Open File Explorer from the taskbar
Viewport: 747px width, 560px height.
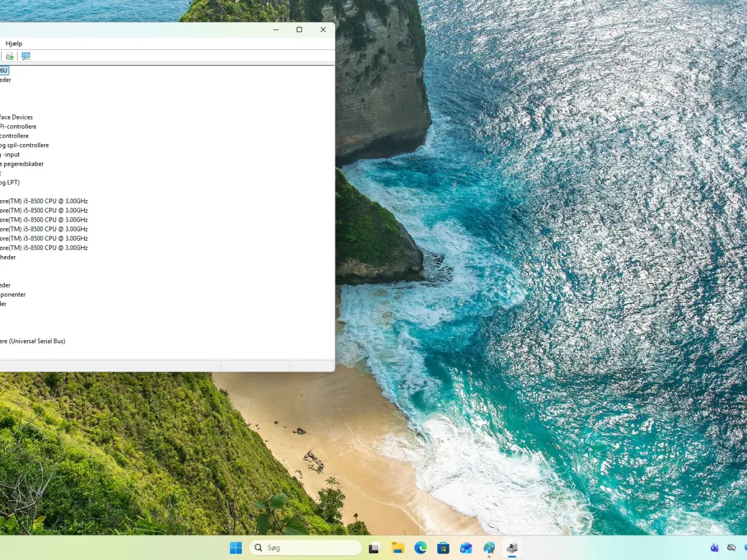(x=397, y=547)
